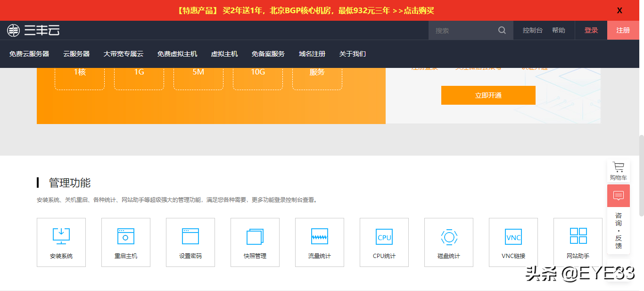Open the CPU统计 statistics icon
The image size is (644, 291).
384,236
